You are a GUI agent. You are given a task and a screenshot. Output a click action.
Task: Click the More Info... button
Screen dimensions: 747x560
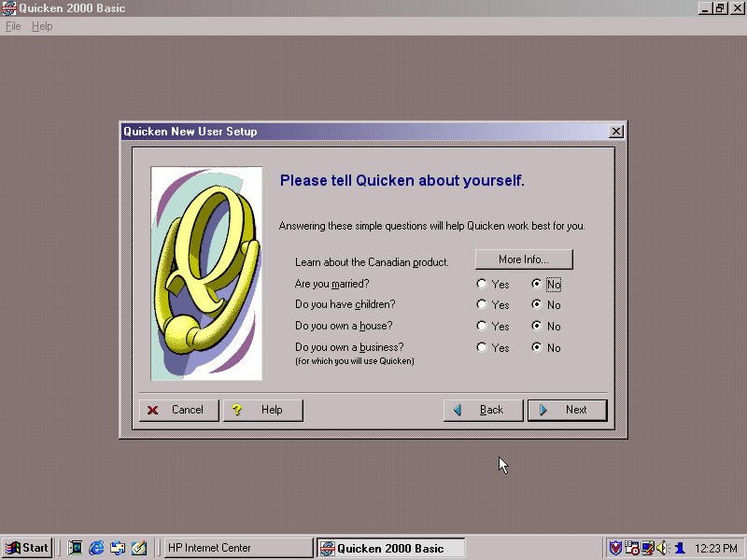pyautogui.click(x=523, y=259)
